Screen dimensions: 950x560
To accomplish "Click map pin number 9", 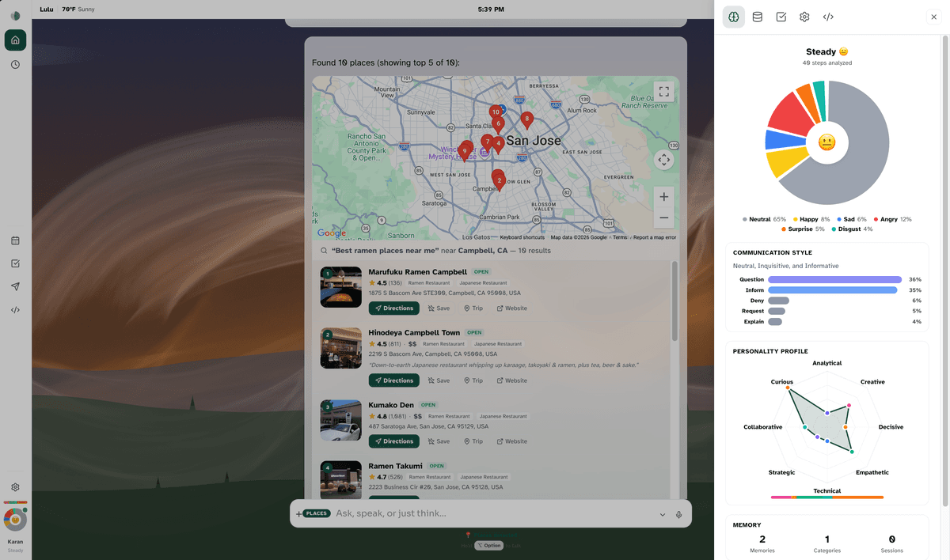I will pos(465,151).
